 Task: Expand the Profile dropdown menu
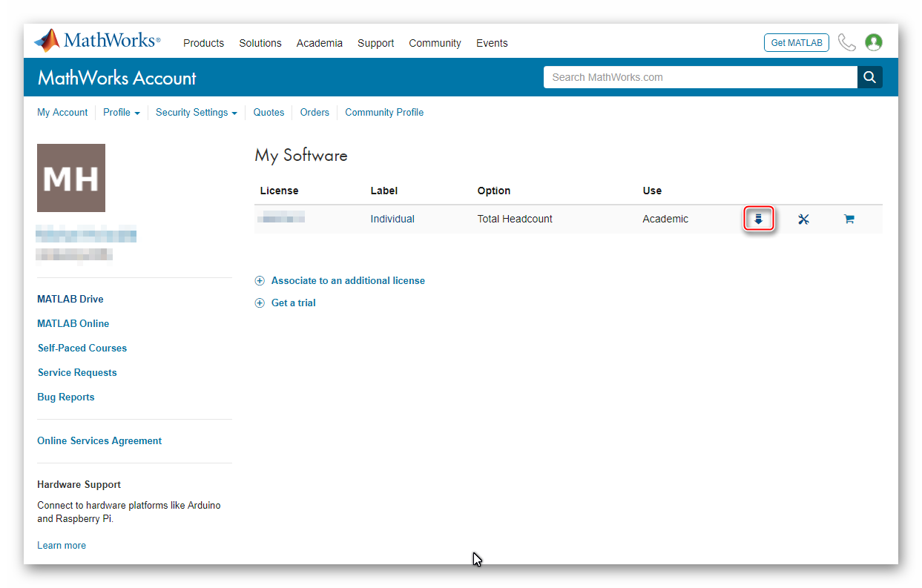coord(121,113)
